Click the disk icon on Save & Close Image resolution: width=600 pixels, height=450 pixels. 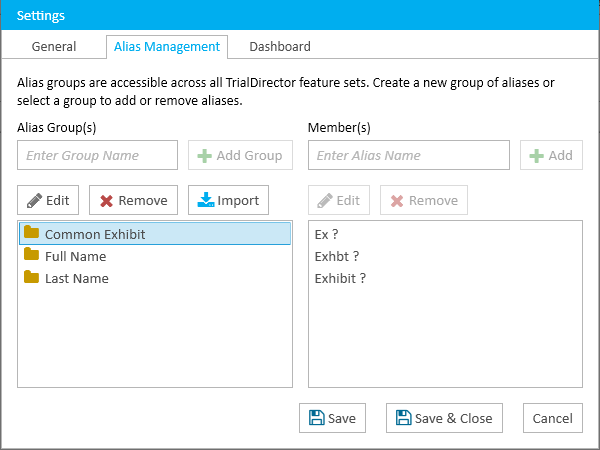404,418
